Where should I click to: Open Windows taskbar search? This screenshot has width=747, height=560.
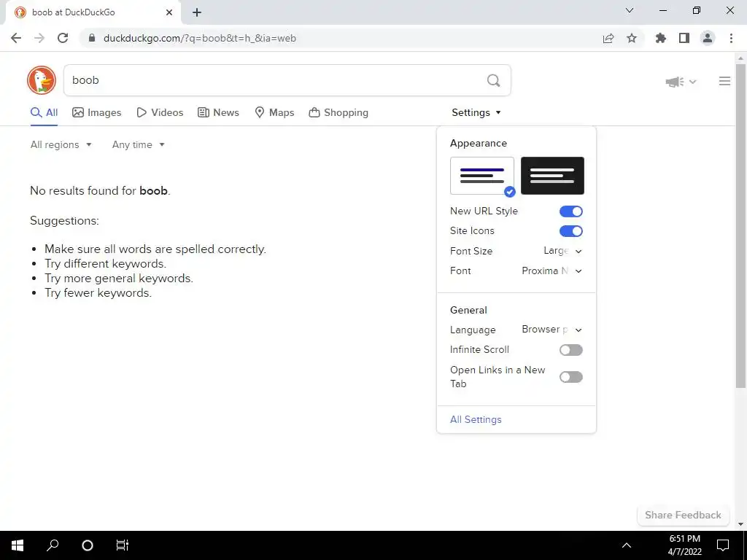[x=53, y=545]
